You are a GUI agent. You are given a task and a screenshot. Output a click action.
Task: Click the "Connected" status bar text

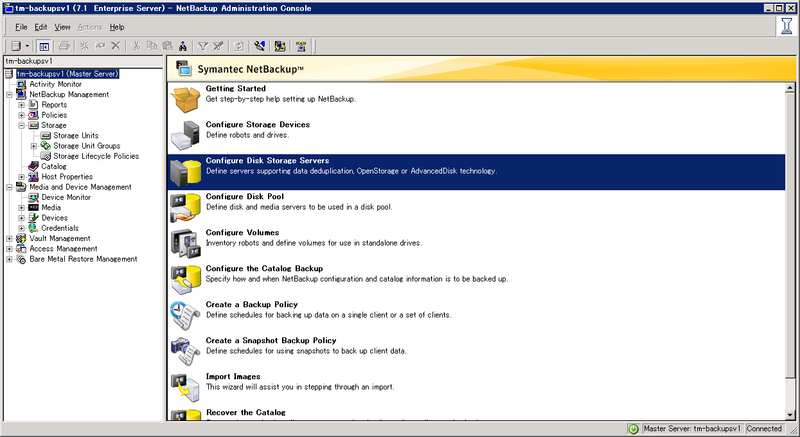tap(764, 429)
